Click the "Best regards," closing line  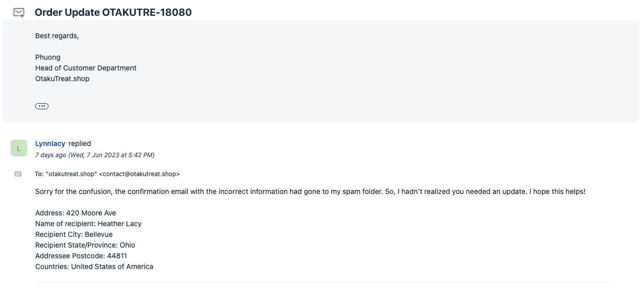tap(57, 36)
